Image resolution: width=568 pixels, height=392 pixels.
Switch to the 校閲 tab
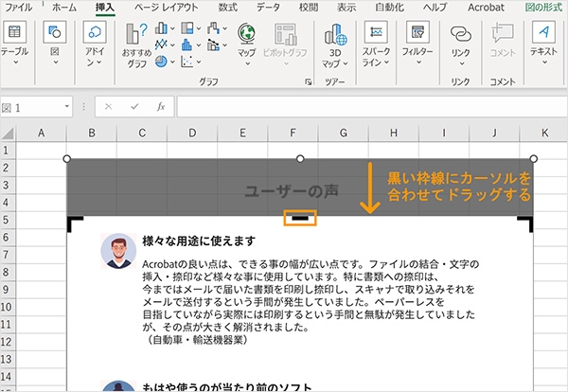(309, 8)
